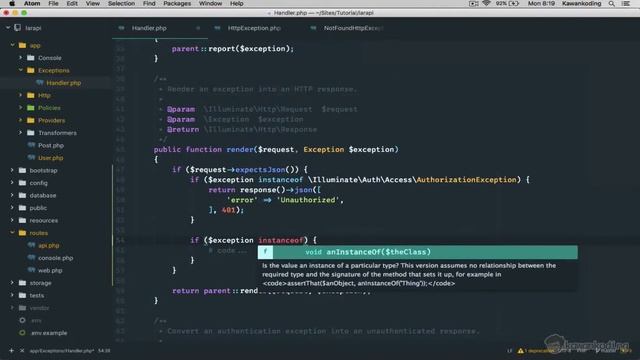Open the View menu

click(x=93, y=3)
